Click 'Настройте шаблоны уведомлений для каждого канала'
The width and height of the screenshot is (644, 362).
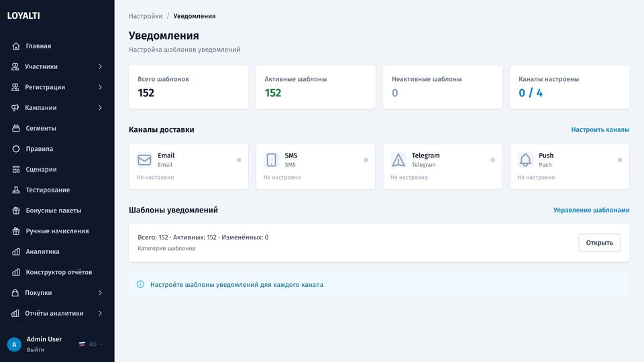coord(237,284)
